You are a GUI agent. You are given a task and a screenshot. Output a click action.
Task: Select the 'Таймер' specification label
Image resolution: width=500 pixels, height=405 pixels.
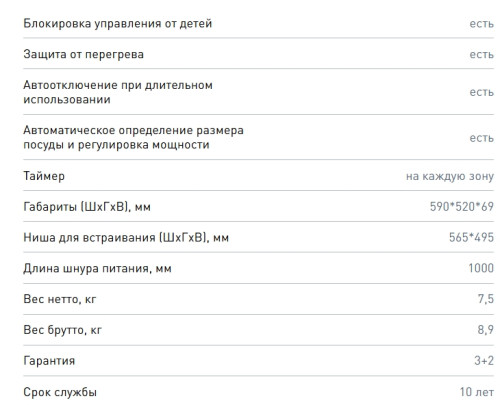click(x=44, y=176)
